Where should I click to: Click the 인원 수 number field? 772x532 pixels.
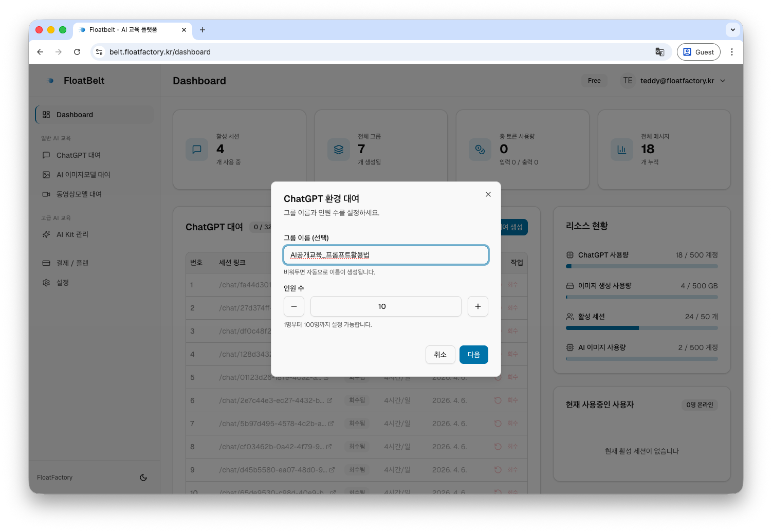(x=385, y=306)
